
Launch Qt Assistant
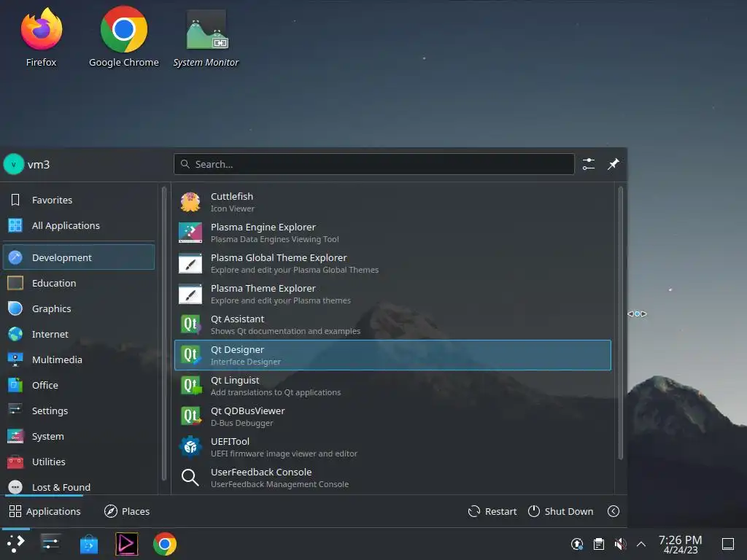point(392,324)
